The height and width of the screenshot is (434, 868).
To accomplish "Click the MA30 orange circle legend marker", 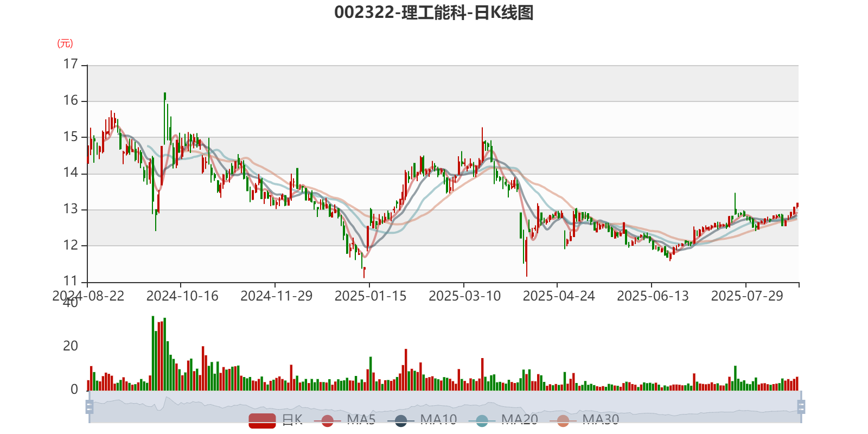I will tap(563, 420).
